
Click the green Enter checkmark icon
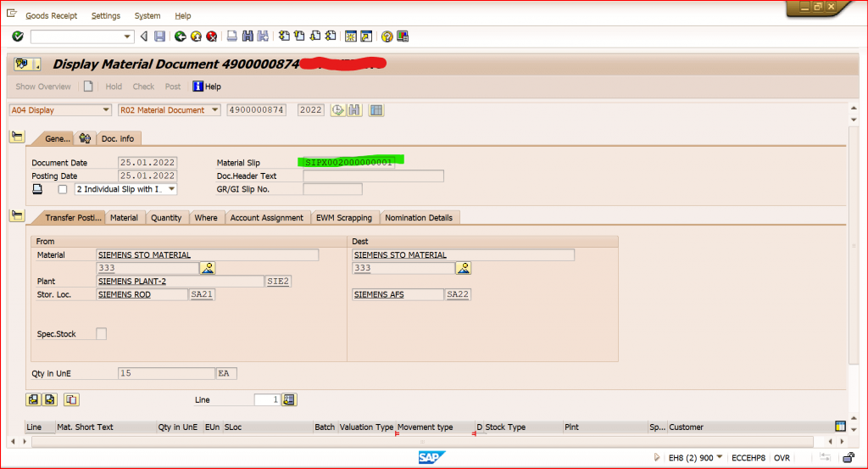pyautogui.click(x=18, y=36)
